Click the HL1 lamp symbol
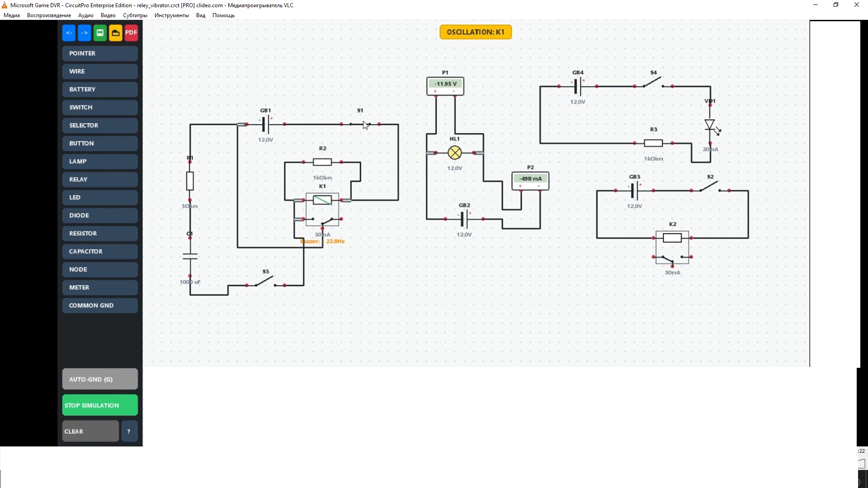868x488 pixels. (454, 153)
